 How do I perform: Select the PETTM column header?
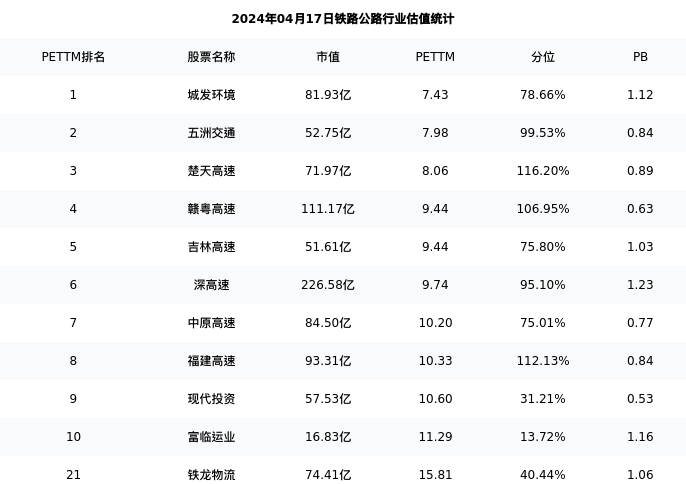(x=435, y=57)
